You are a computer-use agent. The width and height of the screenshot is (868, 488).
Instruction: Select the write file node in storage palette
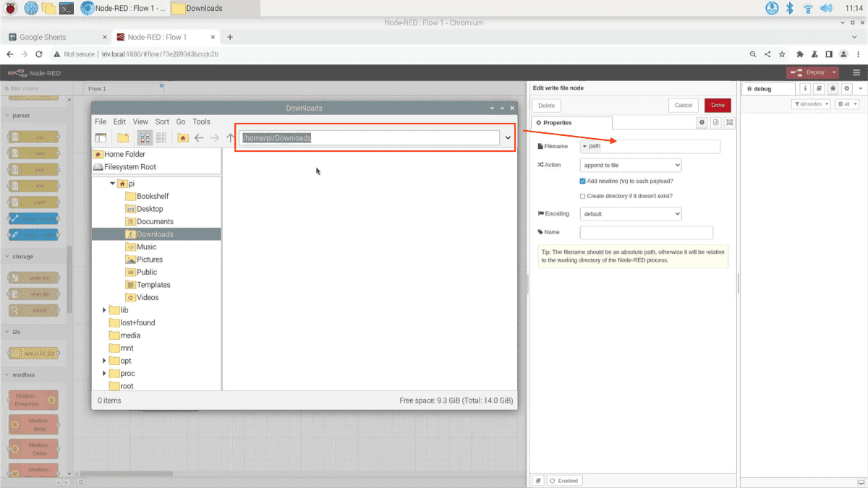33,278
